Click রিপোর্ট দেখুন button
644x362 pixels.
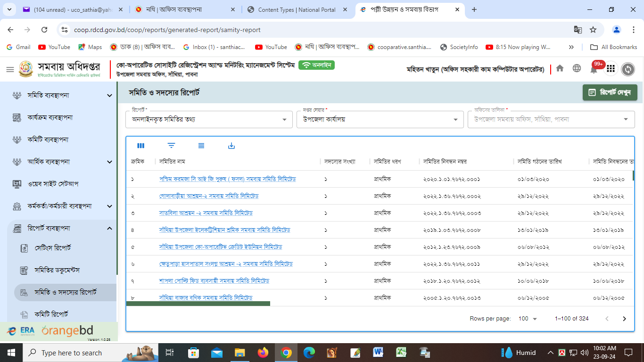(x=610, y=92)
